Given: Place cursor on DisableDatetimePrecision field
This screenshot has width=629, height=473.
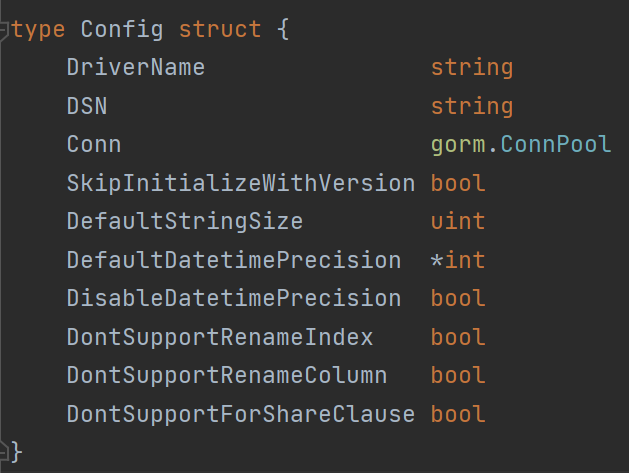Looking at the screenshot, I should pos(233,298).
